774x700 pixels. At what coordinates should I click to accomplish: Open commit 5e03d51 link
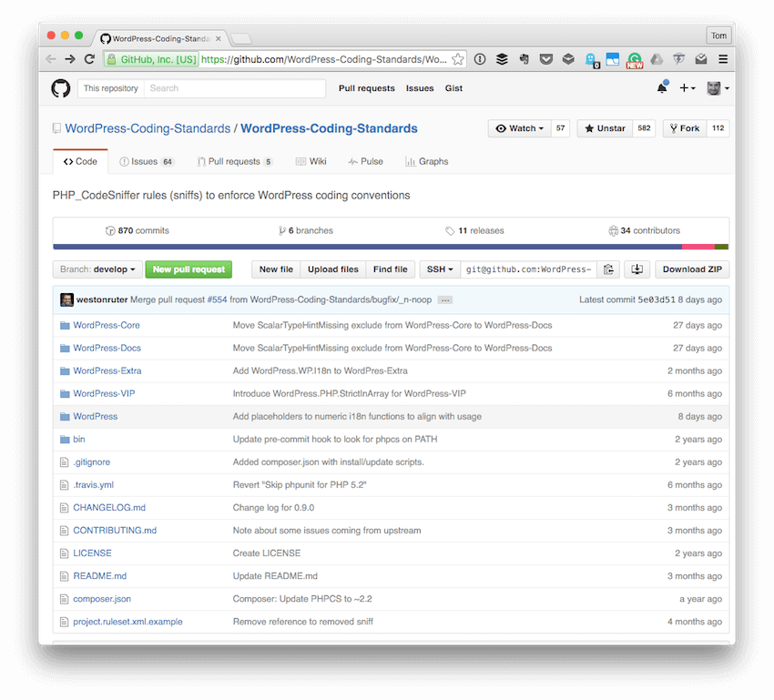click(x=656, y=299)
